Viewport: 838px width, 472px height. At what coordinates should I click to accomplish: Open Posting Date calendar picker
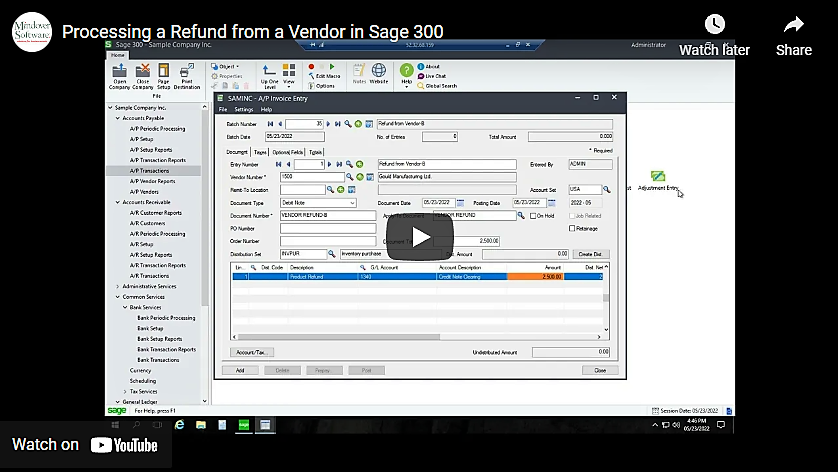pyautogui.click(x=552, y=203)
